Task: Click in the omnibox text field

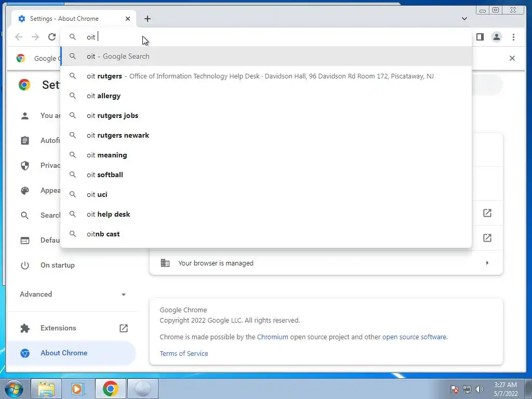Action: coord(266,37)
